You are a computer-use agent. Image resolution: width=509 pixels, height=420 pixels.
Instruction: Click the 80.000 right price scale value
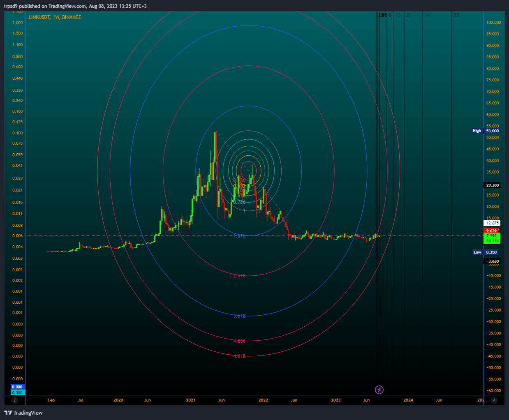[x=493, y=69]
